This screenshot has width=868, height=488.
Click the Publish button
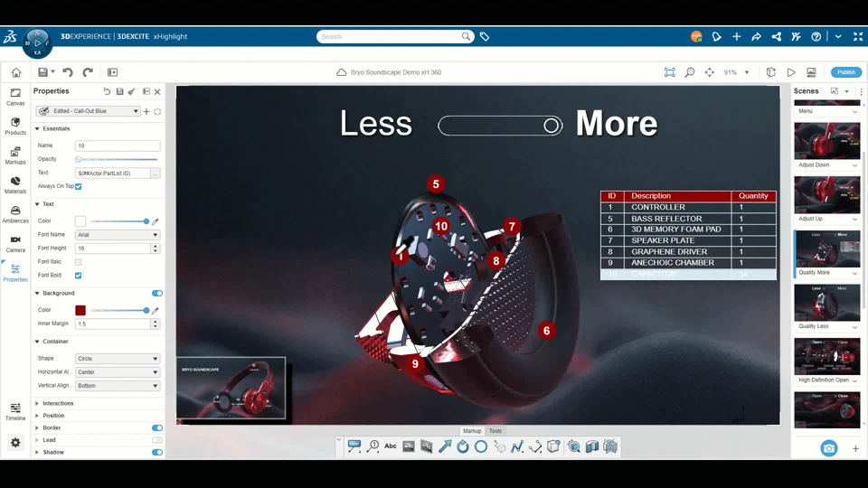pos(846,72)
